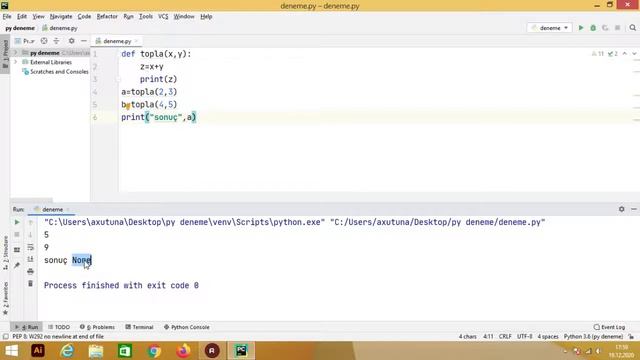This screenshot has width=640, height=360.
Task: Run the deneme configuration with green play icon
Action: (x=581, y=28)
